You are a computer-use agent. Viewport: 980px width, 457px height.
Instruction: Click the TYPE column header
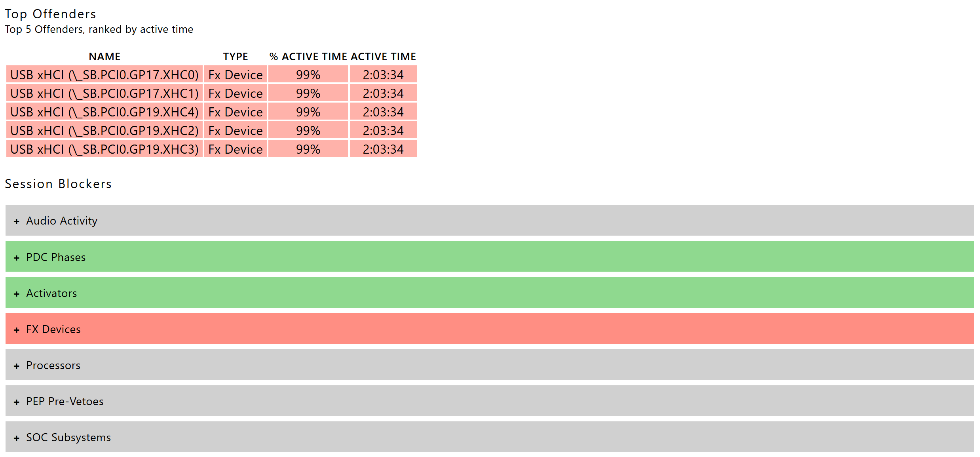click(236, 57)
